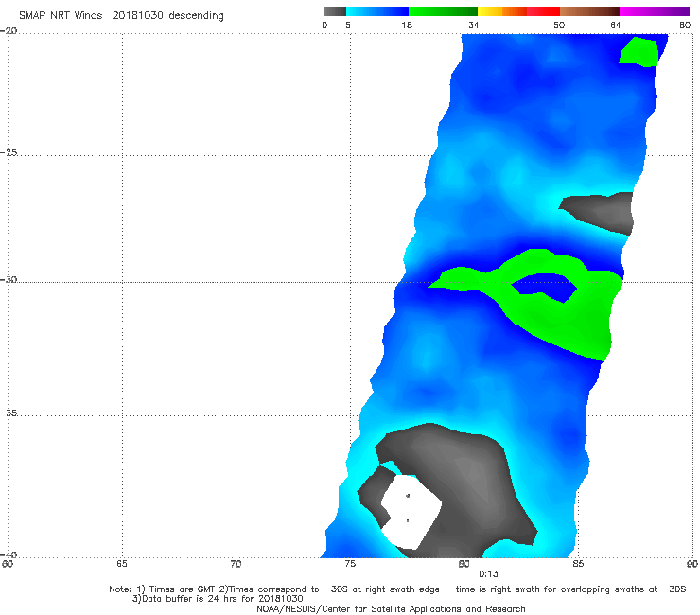
Task: Click the white no-data patch inside the gray area
Action: click(x=411, y=511)
